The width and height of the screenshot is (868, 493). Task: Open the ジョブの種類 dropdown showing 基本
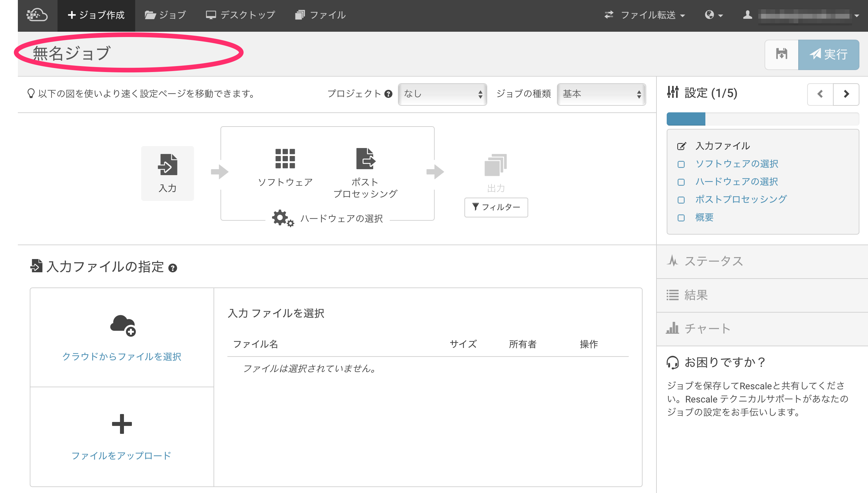tap(601, 94)
